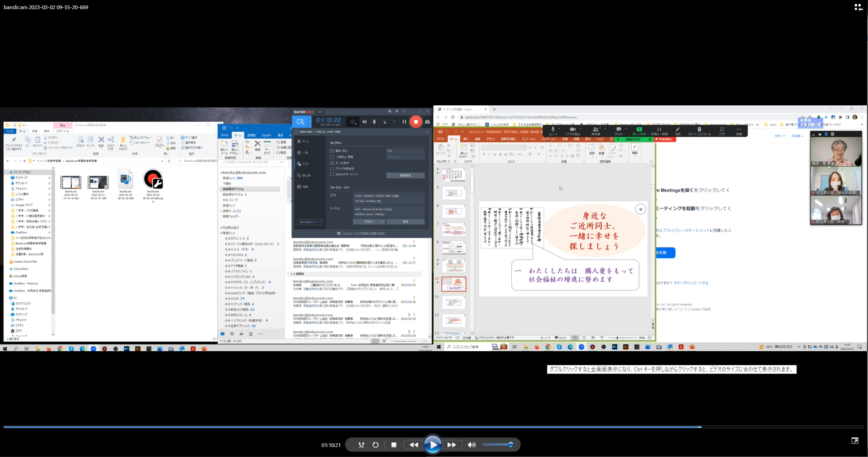
Task: Click Windows Start button on right taskbar
Action: point(439,347)
